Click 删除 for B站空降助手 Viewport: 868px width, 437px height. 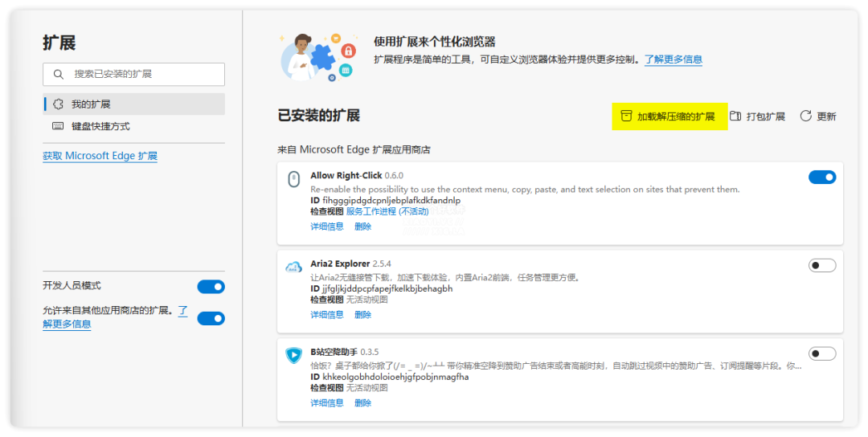click(x=362, y=402)
